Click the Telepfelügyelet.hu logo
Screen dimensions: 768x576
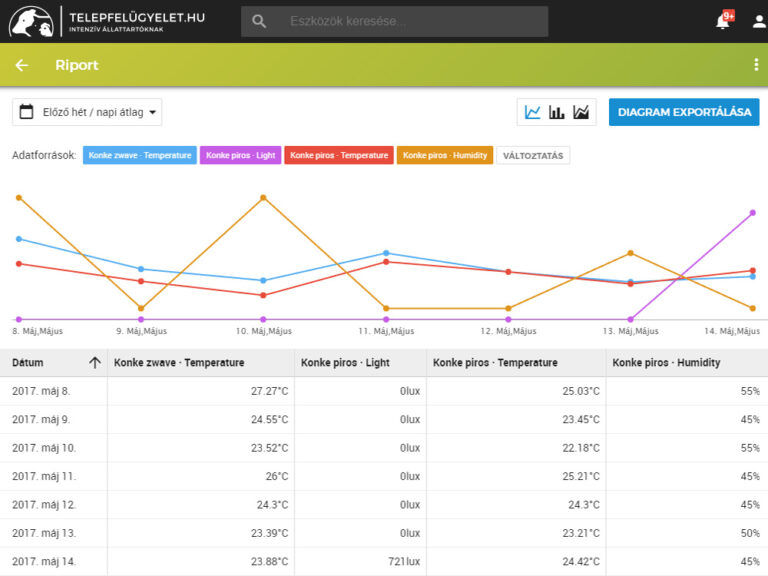point(107,22)
